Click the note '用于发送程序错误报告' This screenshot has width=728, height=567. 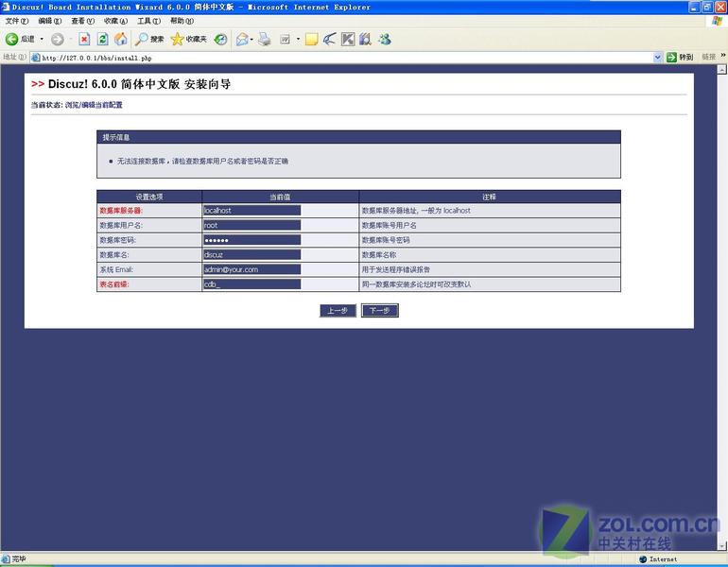click(x=395, y=269)
